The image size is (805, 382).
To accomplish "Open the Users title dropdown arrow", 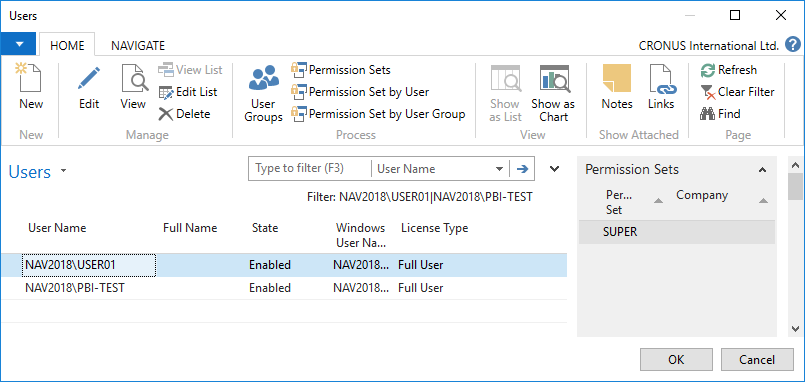I will click(64, 171).
